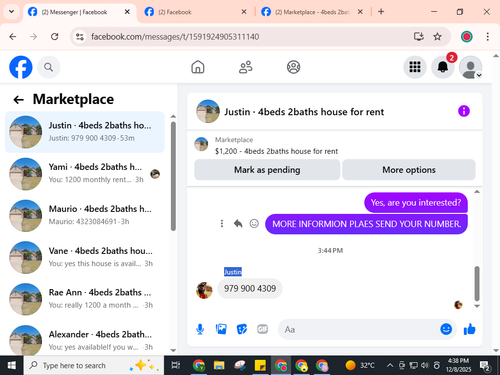Switch to the Marketplace 4beds browser tab
Image resolution: width=500 pixels, height=375 pixels.
(312, 12)
